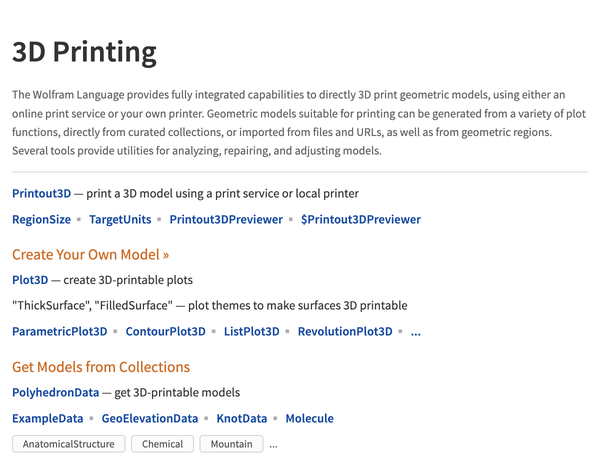Open the Plot3D function page
The width and height of the screenshot is (600, 467).
click(30, 280)
